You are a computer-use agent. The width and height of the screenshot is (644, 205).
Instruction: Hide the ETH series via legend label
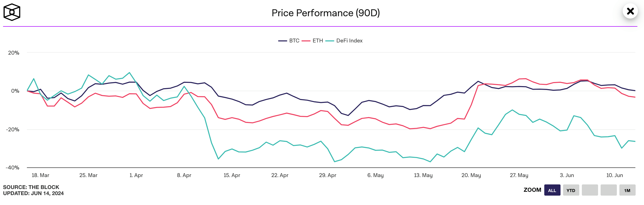pyautogui.click(x=318, y=41)
